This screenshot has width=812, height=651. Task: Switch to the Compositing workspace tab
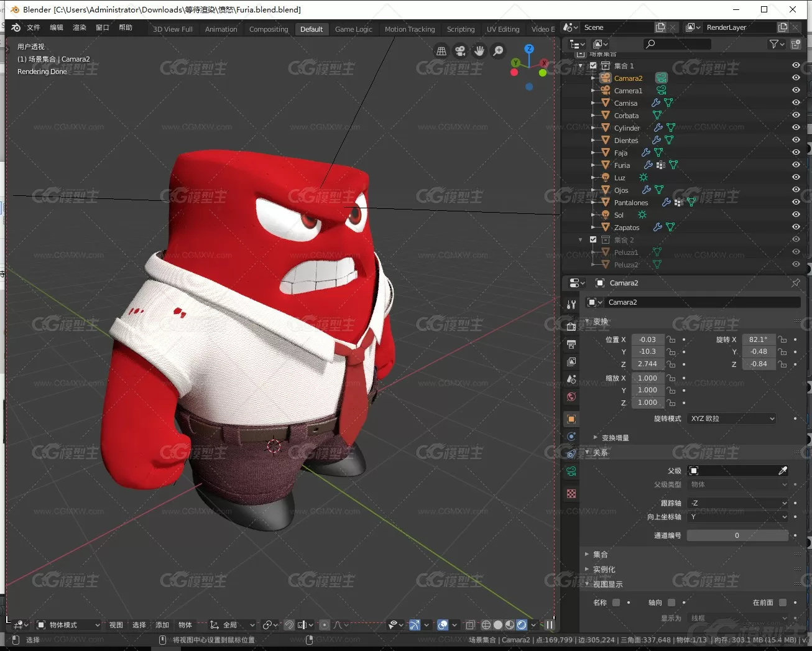pos(269,29)
